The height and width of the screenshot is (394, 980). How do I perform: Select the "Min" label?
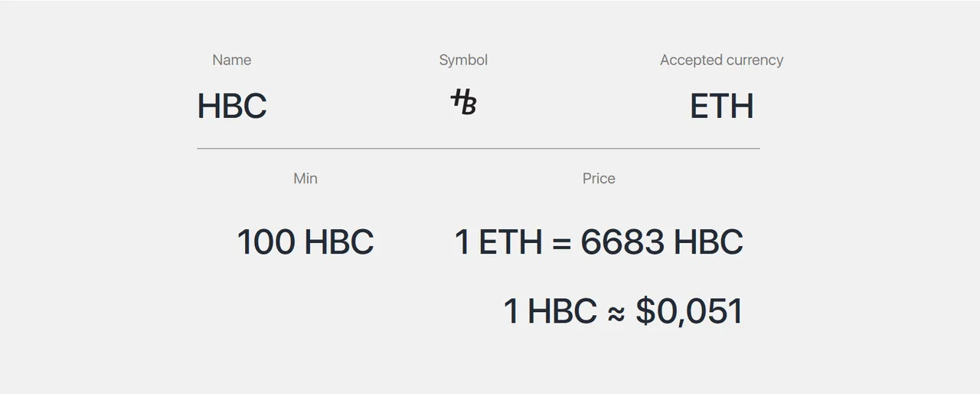(x=305, y=179)
